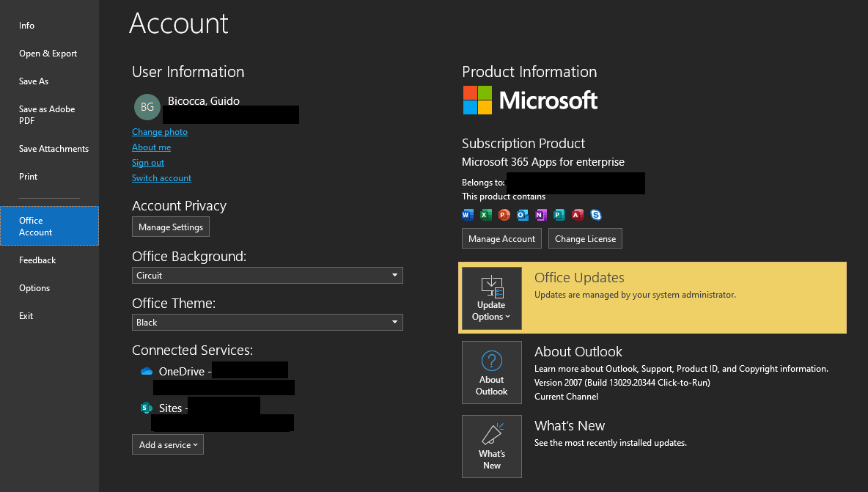This screenshot has height=492, width=868.
Task: Click the SharePoint Sites icon
Action: coord(146,408)
